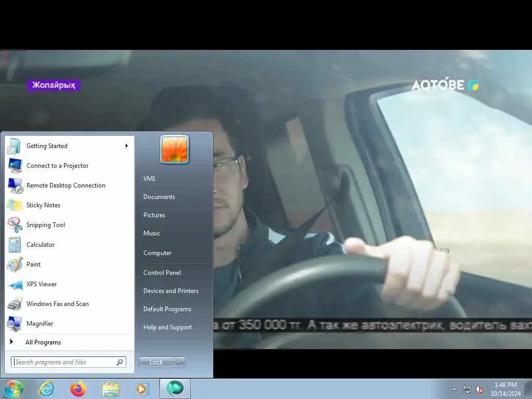Open Help and Support
The image size is (532, 399).
(x=168, y=327)
